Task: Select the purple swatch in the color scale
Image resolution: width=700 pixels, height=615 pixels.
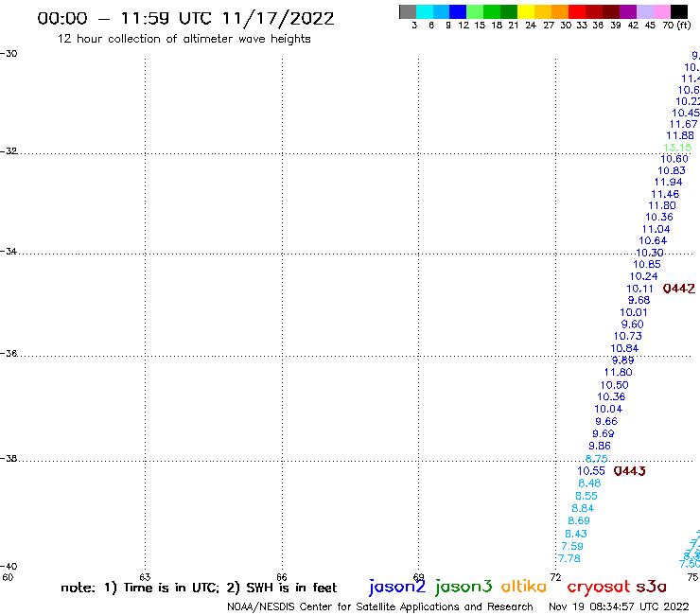Action: point(628,11)
